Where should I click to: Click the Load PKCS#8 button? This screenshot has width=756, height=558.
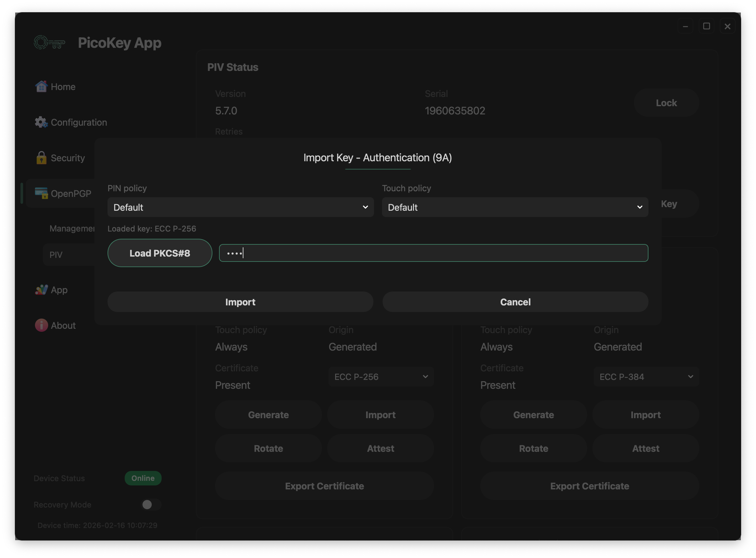tap(159, 253)
